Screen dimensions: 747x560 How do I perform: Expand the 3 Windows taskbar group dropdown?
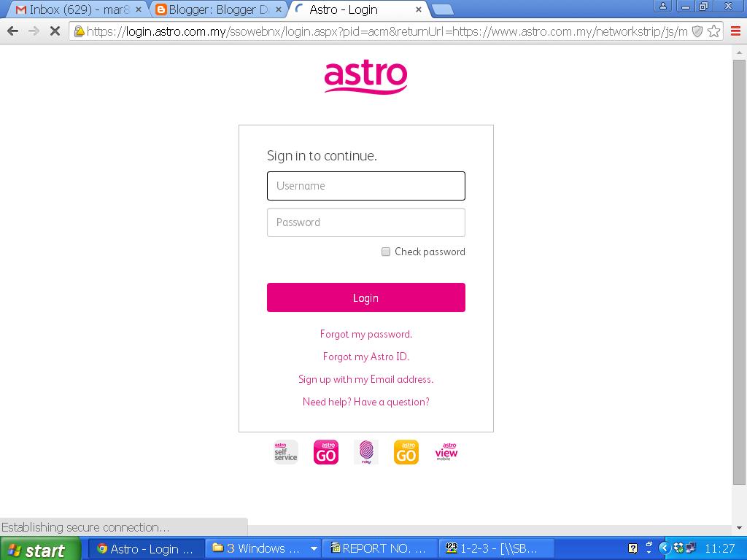pyautogui.click(x=314, y=548)
